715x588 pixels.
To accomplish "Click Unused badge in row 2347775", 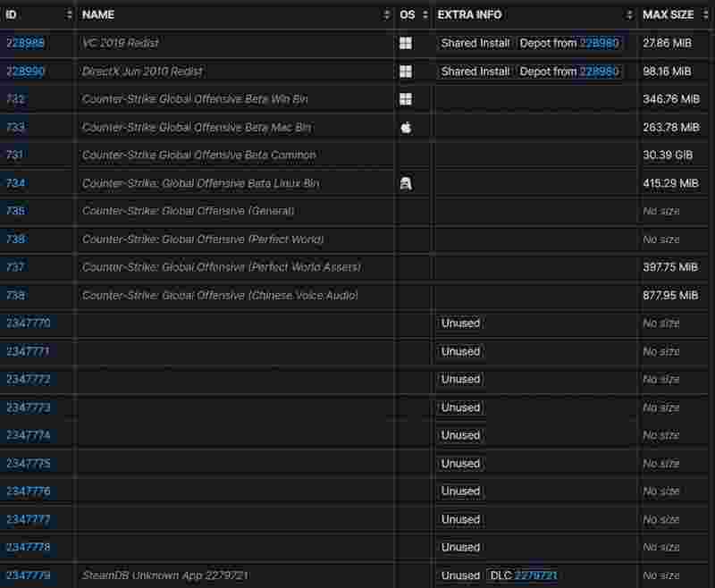I will (x=460, y=463).
